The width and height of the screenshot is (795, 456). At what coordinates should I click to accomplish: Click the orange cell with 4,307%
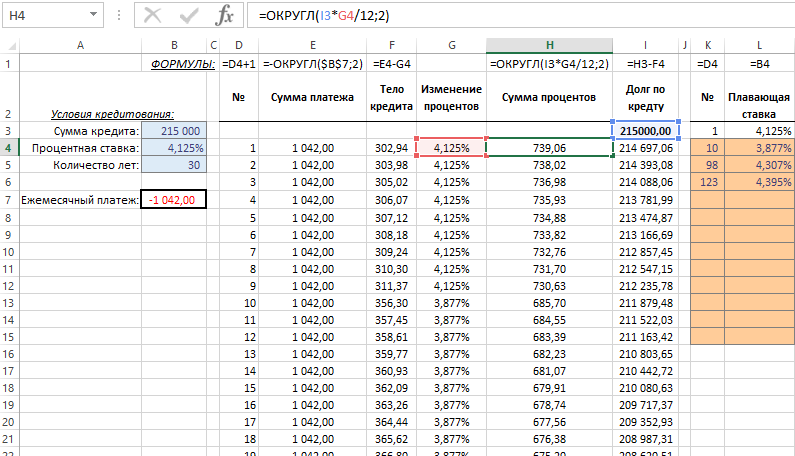click(760, 165)
